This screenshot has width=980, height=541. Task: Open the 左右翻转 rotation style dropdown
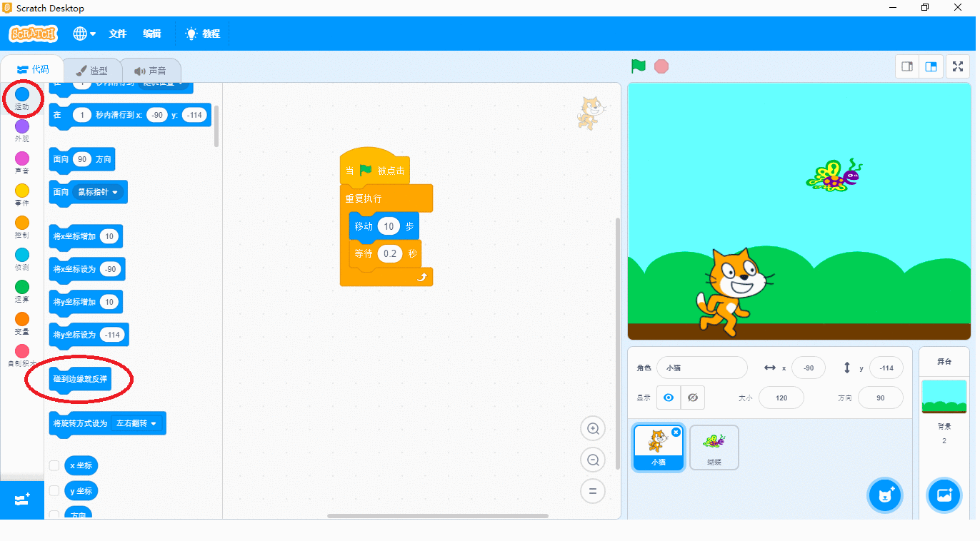coord(136,423)
